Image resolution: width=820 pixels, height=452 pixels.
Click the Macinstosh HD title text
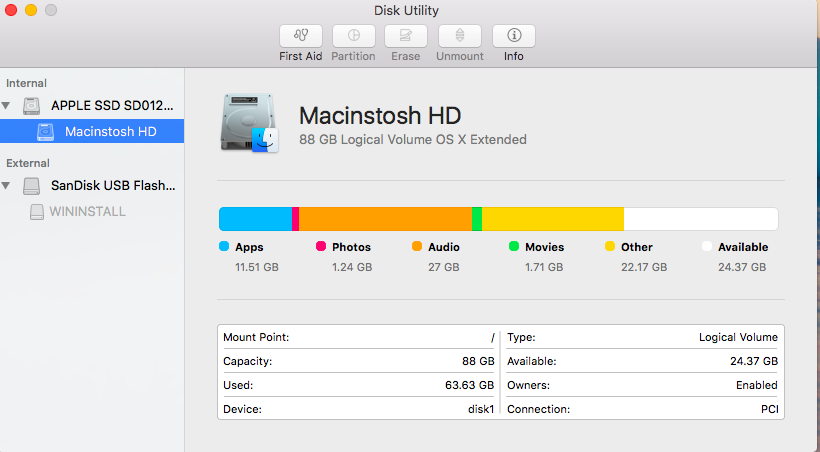coord(380,116)
